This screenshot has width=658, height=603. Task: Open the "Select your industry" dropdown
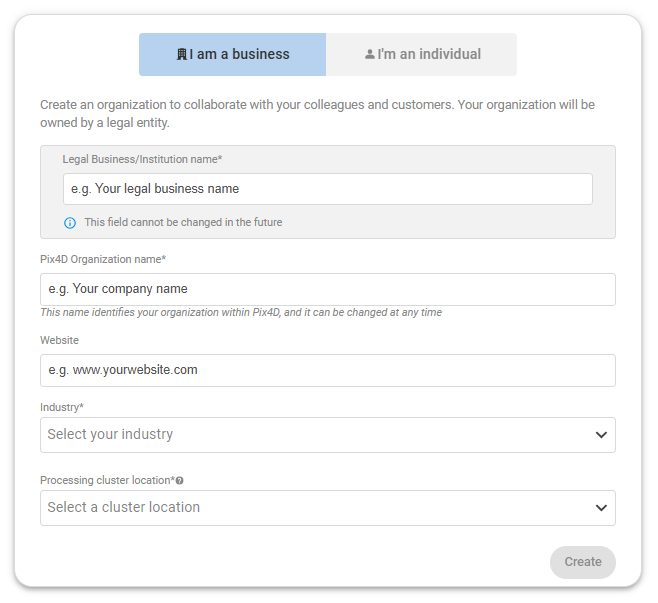click(310, 435)
